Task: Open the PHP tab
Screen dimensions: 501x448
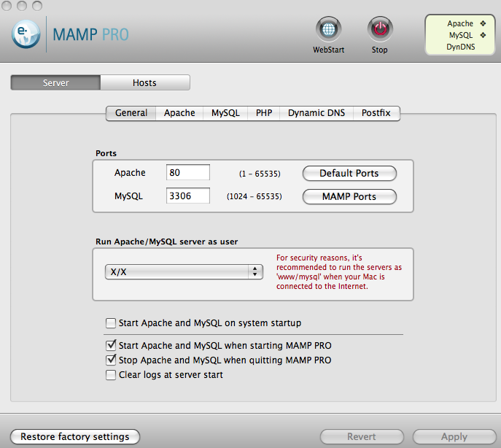Action: 263,113
